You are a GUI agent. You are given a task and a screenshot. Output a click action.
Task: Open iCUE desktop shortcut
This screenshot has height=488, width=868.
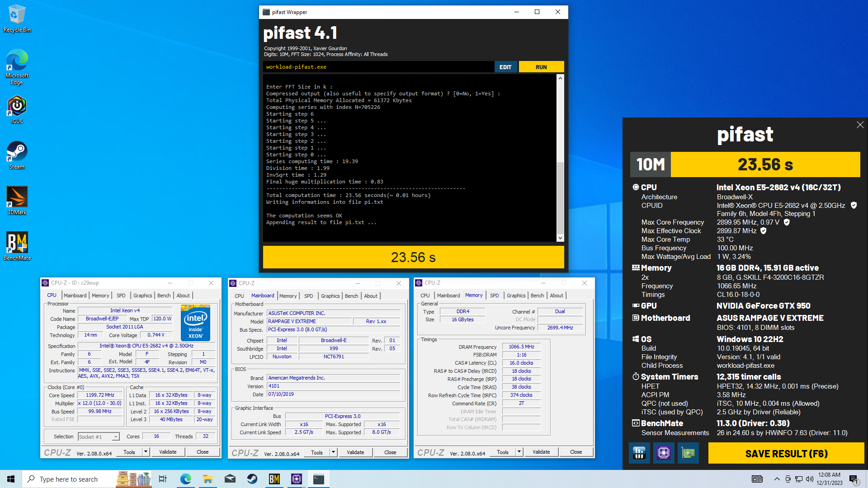pyautogui.click(x=17, y=109)
